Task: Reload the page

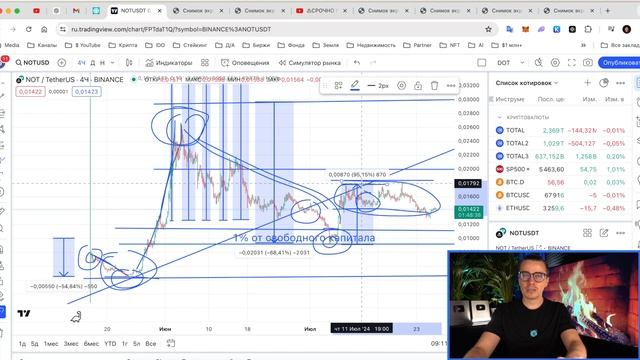Action: [29, 29]
